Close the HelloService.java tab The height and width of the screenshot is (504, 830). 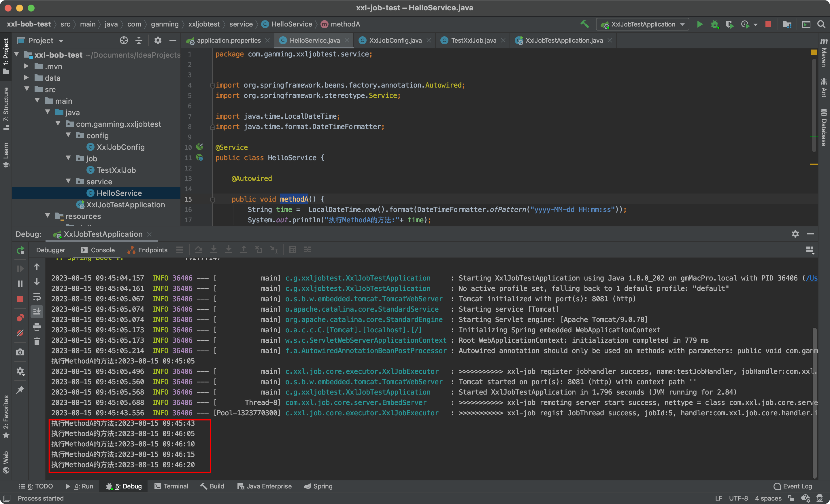(347, 40)
